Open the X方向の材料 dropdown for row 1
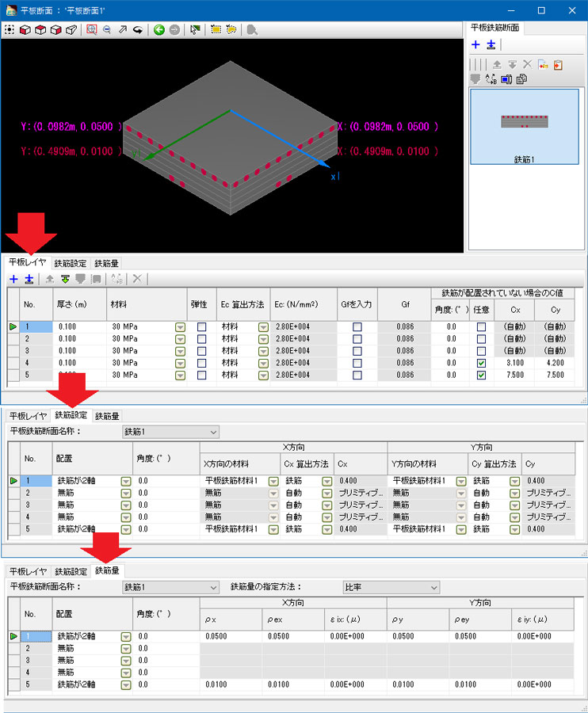This screenshot has width=588, height=713. point(273,481)
